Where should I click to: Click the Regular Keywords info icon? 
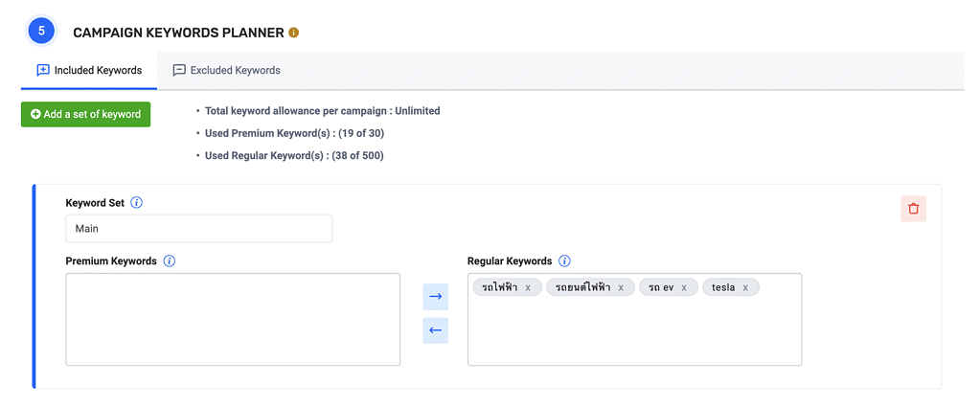(x=564, y=261)
